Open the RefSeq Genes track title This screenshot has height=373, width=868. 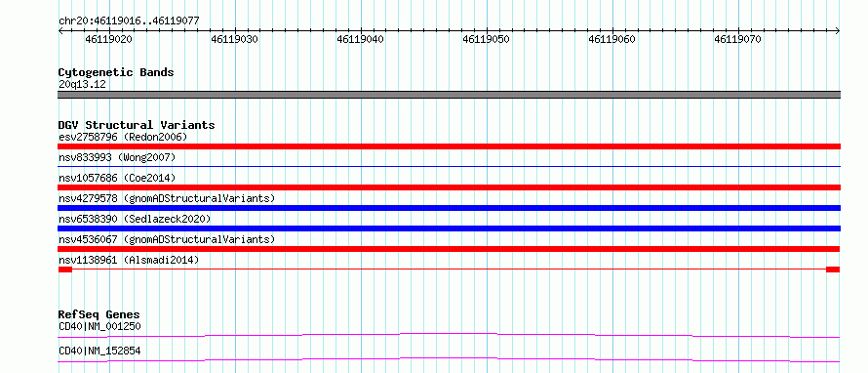tap(99, 314)
